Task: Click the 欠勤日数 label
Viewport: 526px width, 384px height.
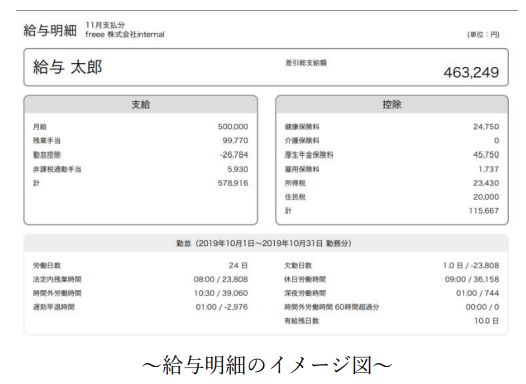Action: 298,266
